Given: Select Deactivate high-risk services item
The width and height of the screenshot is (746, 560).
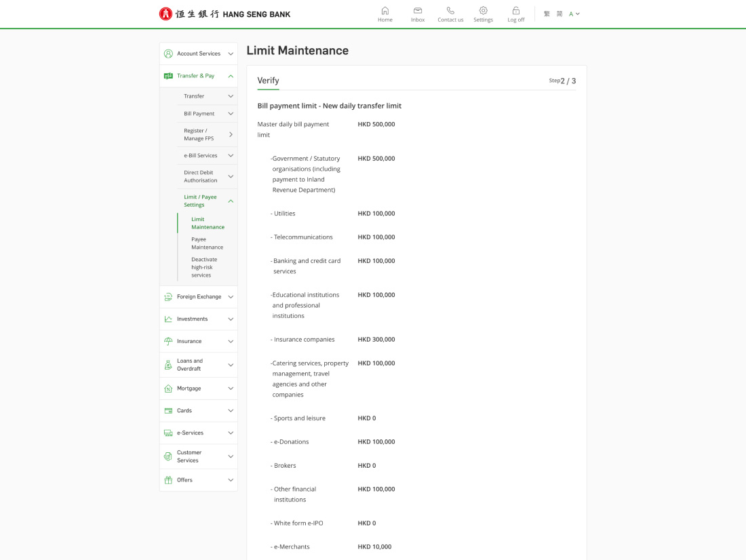Looking at the screenshot, I should [x=203, y=267].
